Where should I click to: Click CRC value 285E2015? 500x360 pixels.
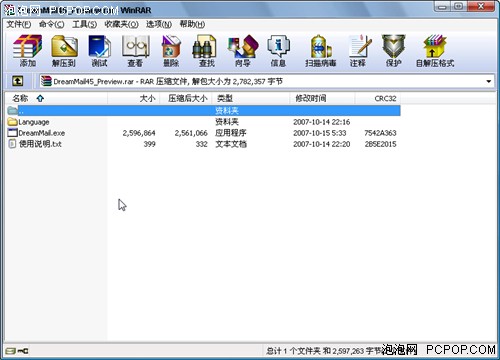[x=380, y=144]
